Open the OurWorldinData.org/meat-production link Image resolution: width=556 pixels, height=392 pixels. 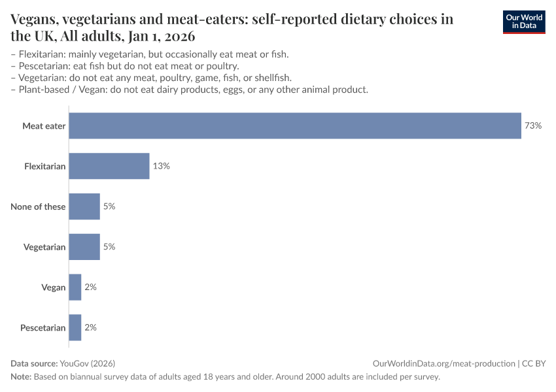443,364
